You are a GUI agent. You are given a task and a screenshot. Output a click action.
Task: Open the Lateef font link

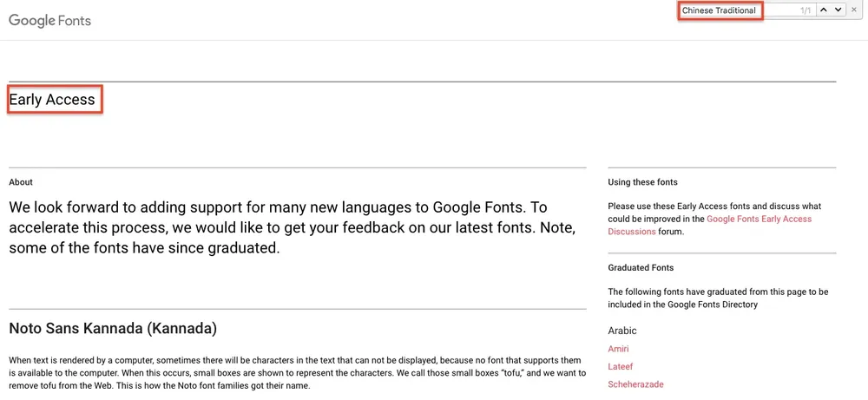[x=621, y=367]
